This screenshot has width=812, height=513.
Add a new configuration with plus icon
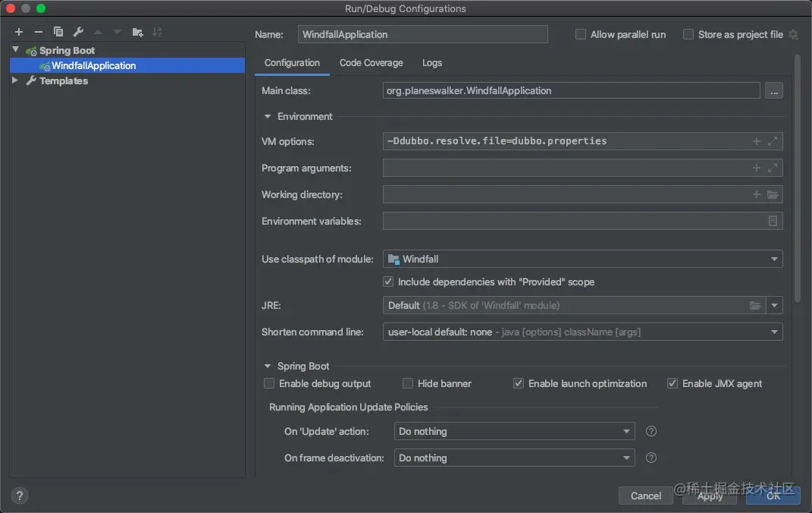click(19, 32)
